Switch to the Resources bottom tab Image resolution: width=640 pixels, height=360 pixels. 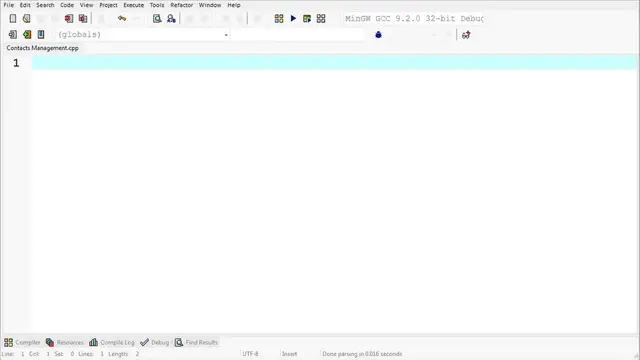(65, 342)
